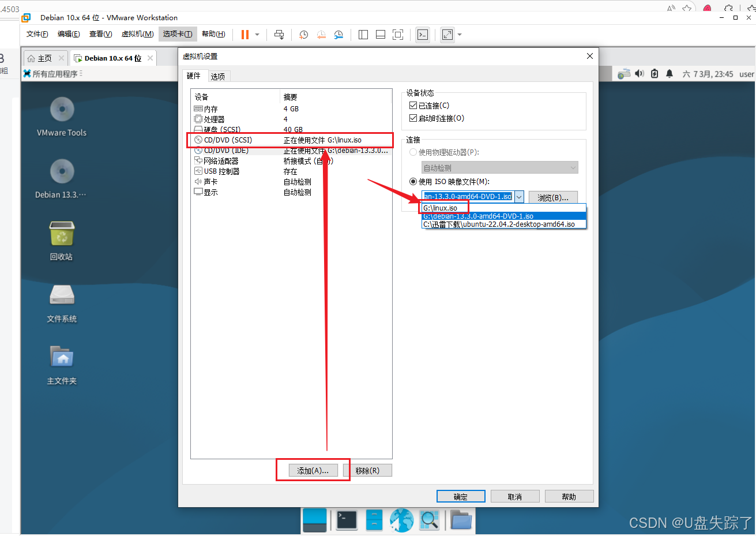Click the 帮助 button in settings dialog
Viewport: 756px width, 536px height.
pos(569,496)
